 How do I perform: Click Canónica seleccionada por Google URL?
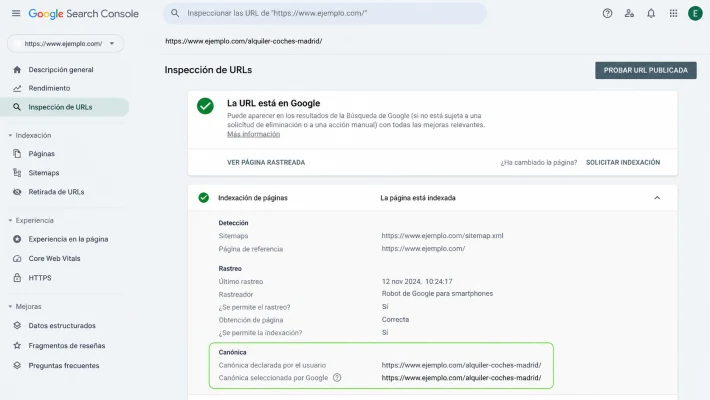point(461,377)
